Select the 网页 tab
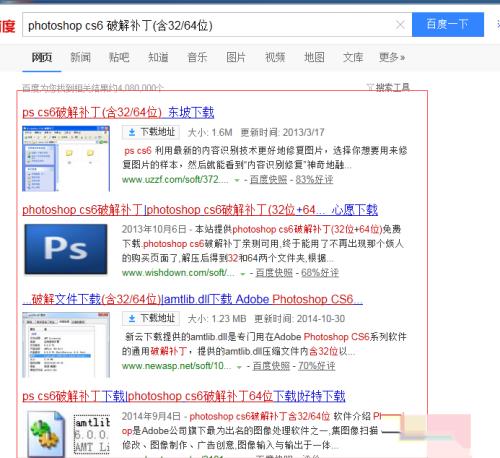 tap(42, 57)
